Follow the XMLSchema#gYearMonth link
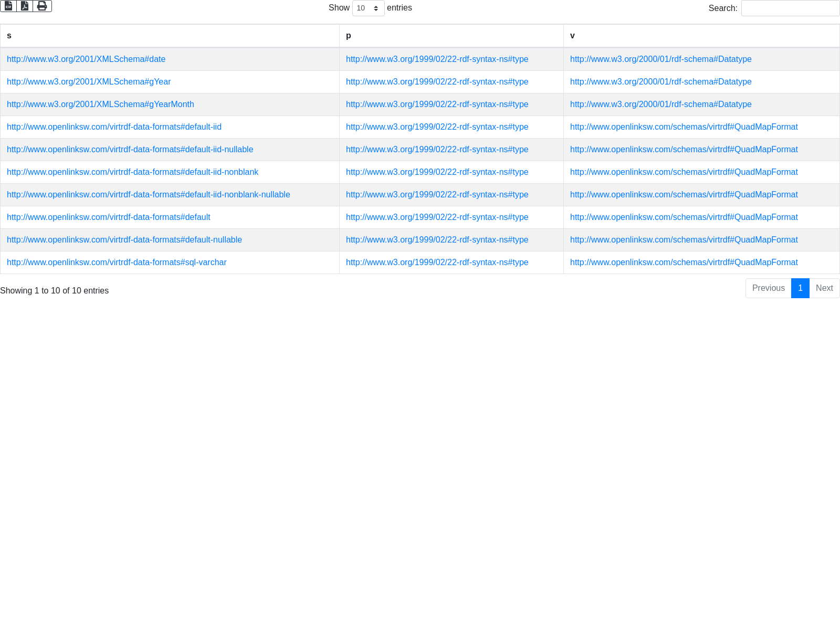The height and width of the screenshot is (630, 840). coord(100,104)
